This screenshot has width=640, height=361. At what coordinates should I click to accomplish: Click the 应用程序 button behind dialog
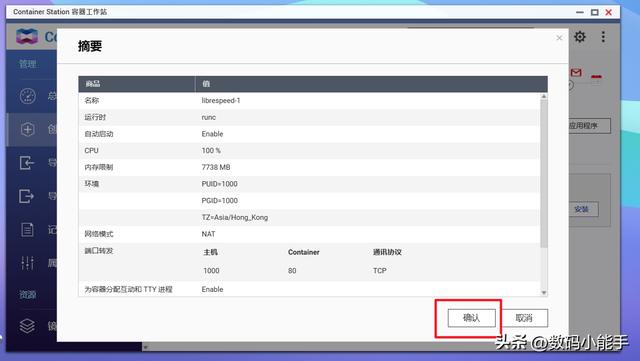589,126
